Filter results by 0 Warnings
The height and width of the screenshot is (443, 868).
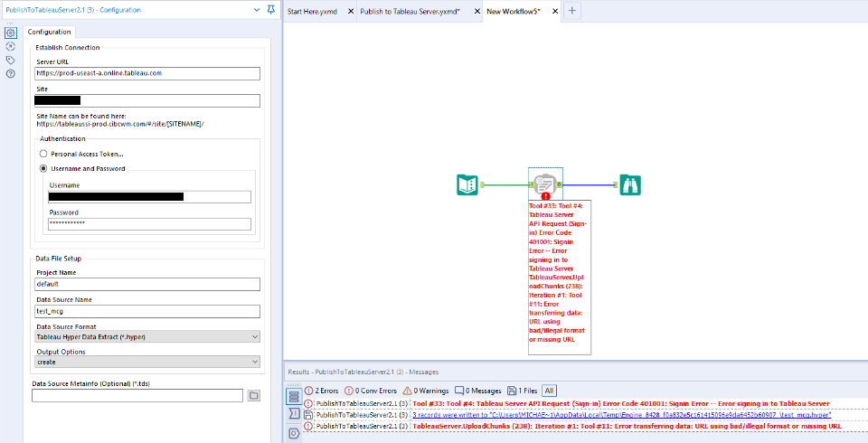tap(426, 391)
